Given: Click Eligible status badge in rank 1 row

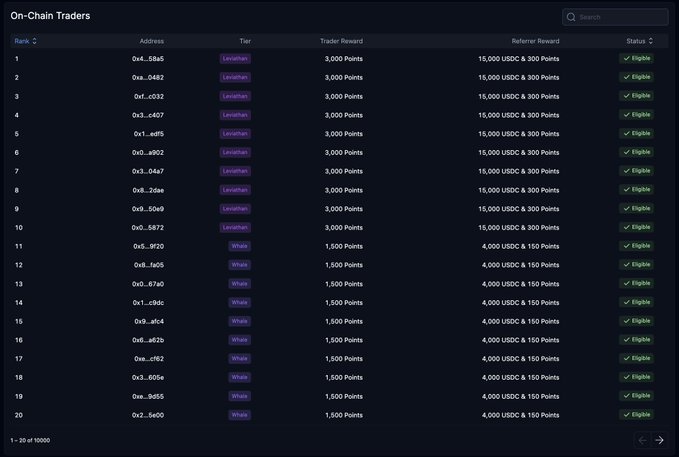Looking at the screenshot, I should click(636, 58).
